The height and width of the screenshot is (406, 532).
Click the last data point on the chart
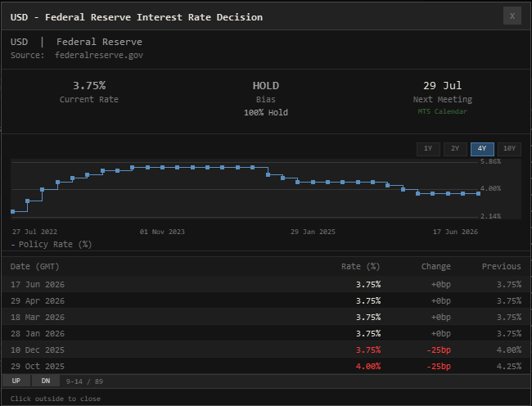(479, 193)
